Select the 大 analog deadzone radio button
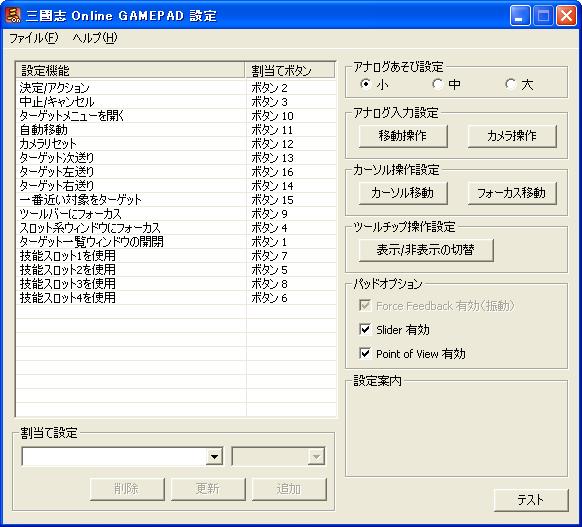The image size is (582, 527). pos(511,84)
